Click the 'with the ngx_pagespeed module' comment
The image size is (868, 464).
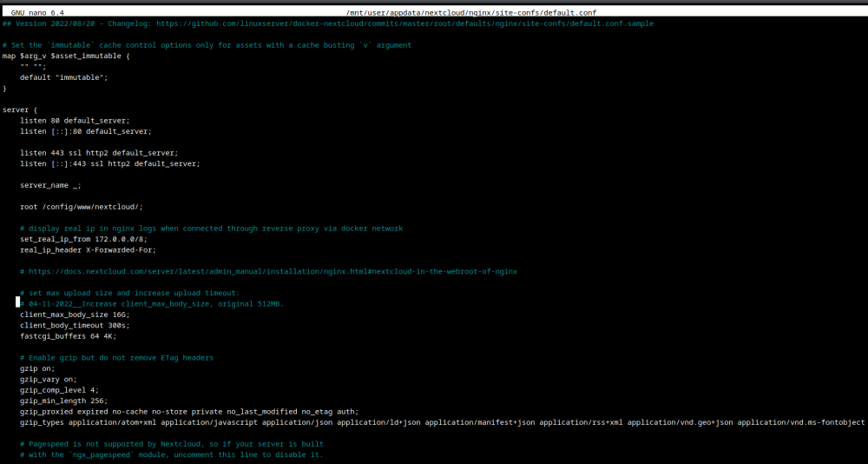pos(172,454)
